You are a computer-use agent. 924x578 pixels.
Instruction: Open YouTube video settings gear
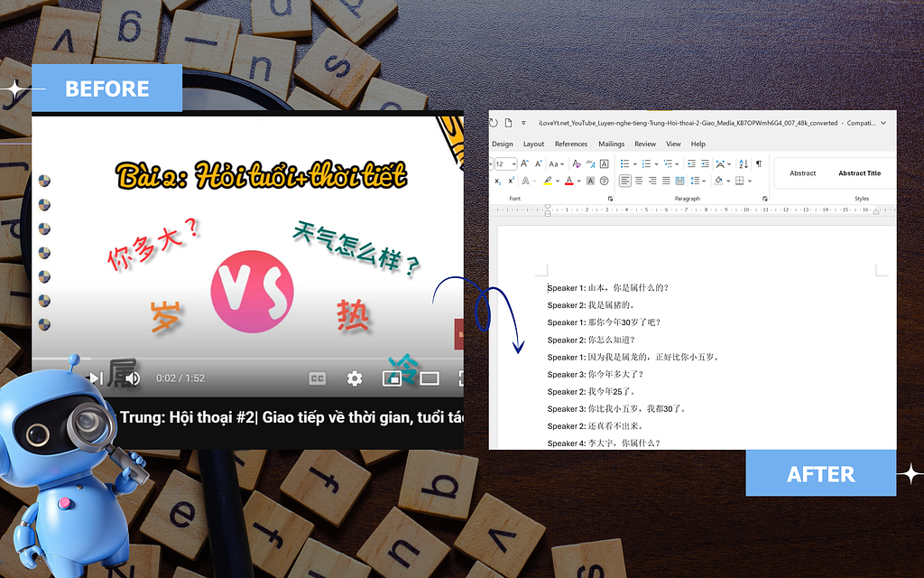point(355,378)
